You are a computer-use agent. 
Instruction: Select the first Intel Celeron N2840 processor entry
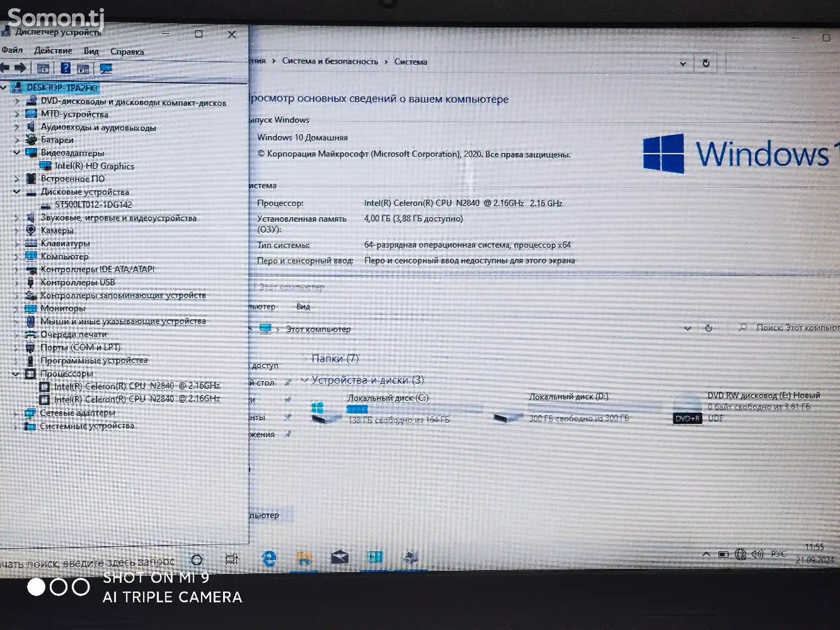(136, 386)
